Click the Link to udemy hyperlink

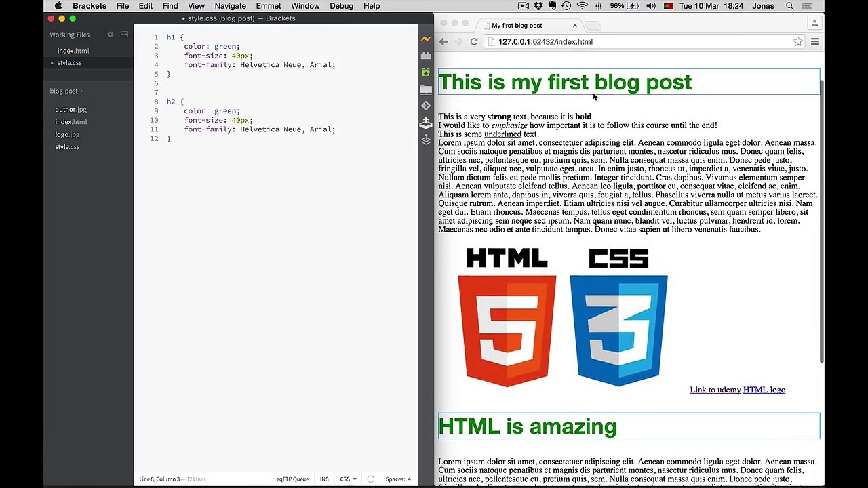pos(715,390)
